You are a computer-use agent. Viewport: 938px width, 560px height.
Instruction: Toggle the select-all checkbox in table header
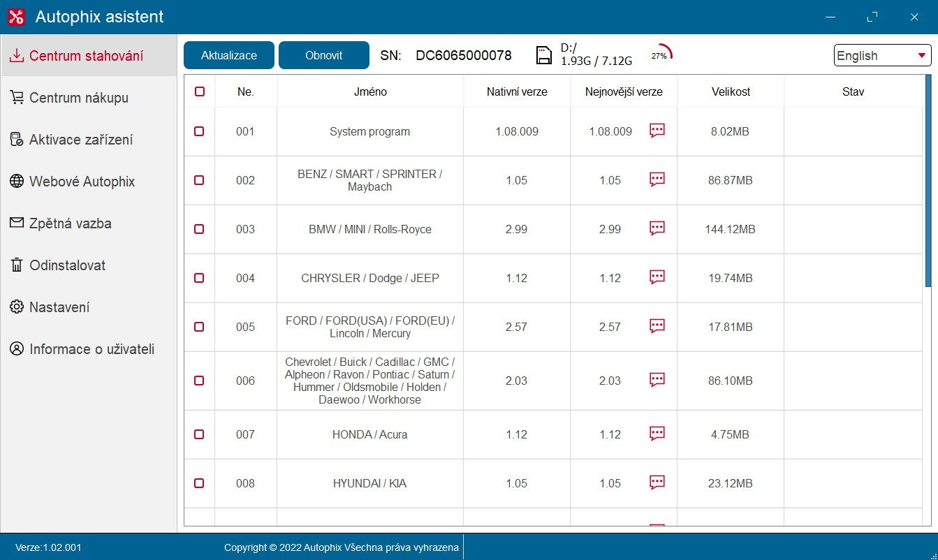click(200, 91)
